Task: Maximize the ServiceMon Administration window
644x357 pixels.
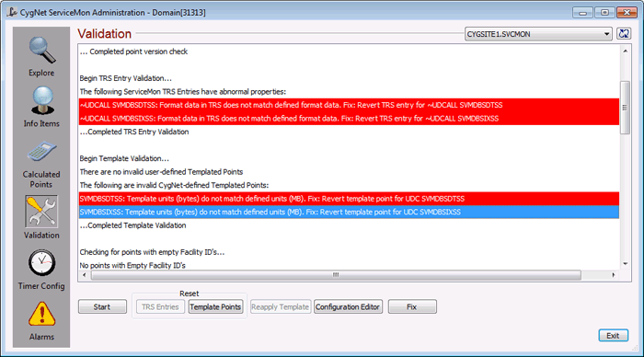Action: pyautogui.click(x=604, y=13)
